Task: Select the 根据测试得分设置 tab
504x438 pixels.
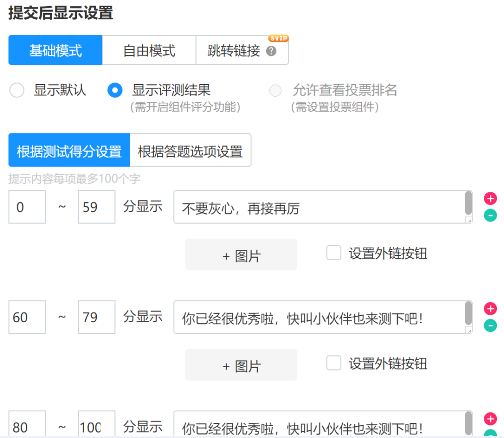Action: (x=69, y=150)
